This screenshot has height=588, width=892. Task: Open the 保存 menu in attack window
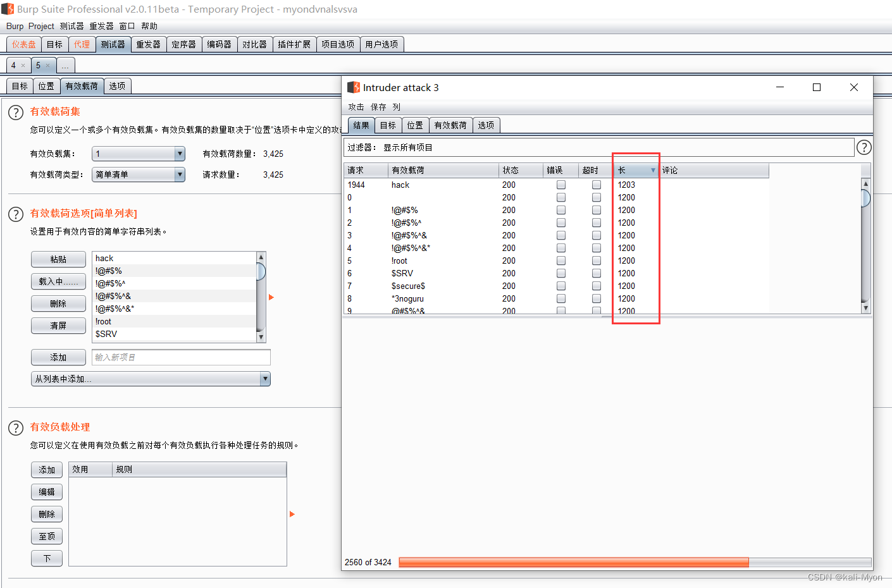pos(378,107)
